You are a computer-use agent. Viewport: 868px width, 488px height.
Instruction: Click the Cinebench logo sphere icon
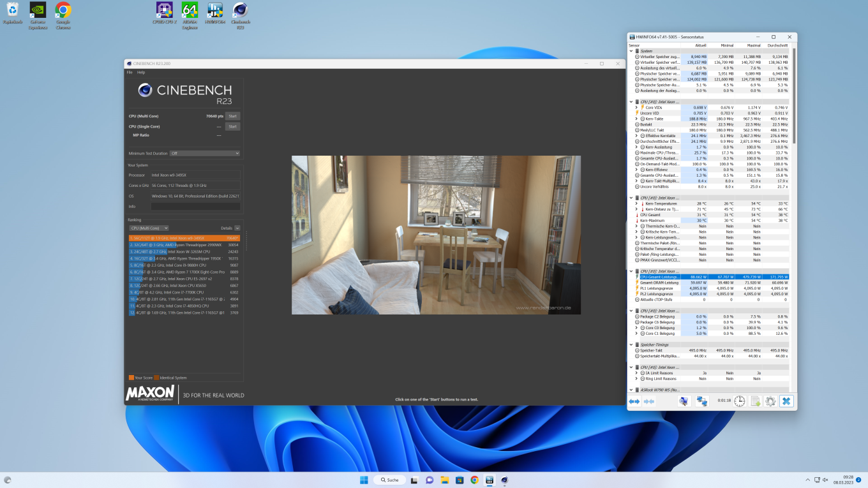tap(145, 91)
